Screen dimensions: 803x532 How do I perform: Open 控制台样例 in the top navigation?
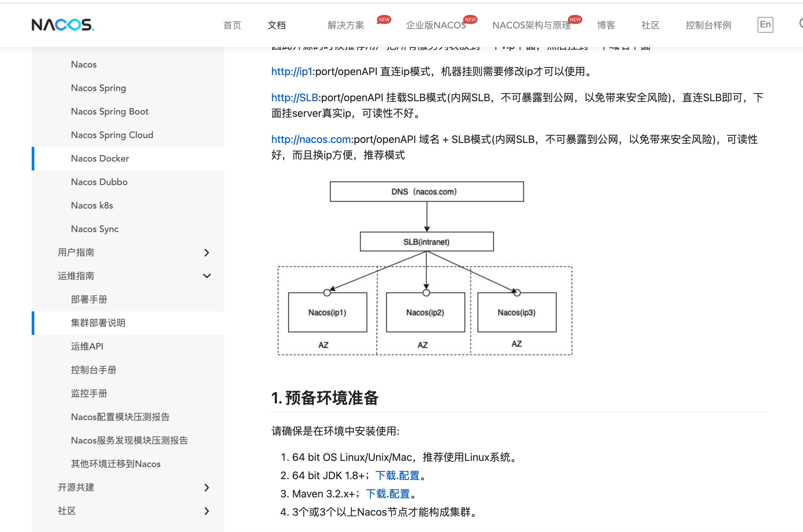click(708, 25)
